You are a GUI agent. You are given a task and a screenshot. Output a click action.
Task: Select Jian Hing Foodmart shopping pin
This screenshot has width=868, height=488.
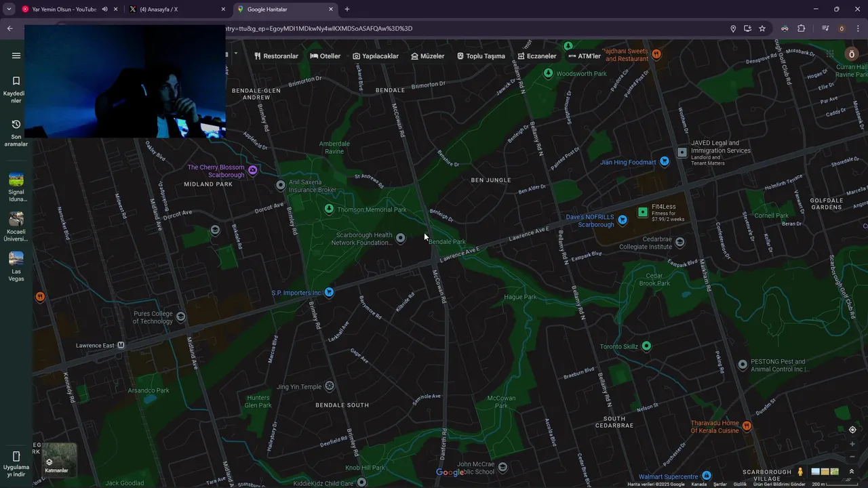pos(665,161)
